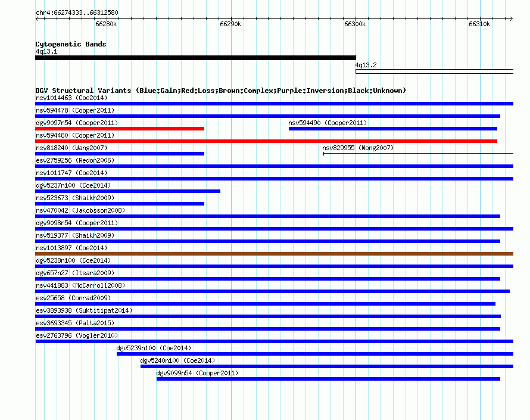Click the nsv441883 (McCarroll2008) label
Screen dimensions: 530x420
tap(80, 286)
